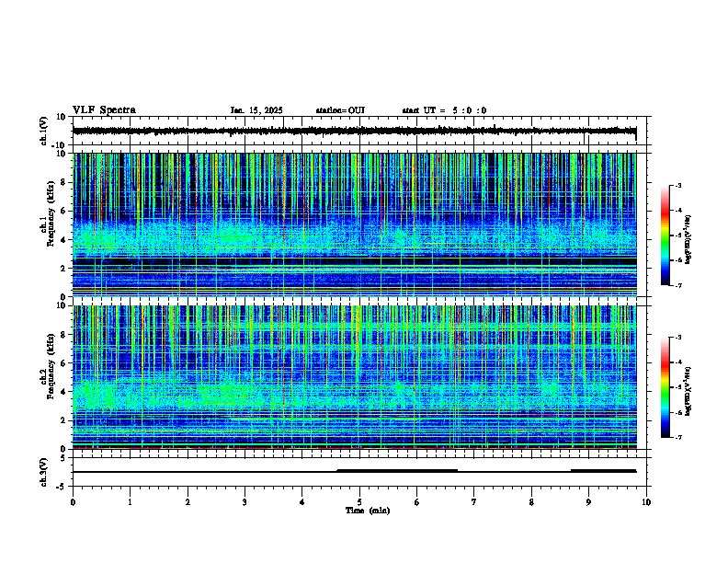Click the "6" kHz tick on ch.1 axis
Image resolution: width=728 pixels, height=563 pixels.
[x=63, y=211]
